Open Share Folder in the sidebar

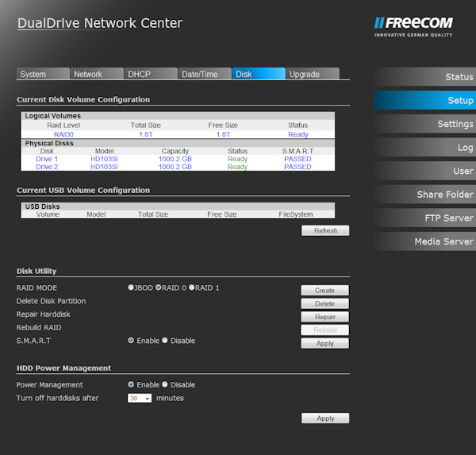click(x=425, y=195)
